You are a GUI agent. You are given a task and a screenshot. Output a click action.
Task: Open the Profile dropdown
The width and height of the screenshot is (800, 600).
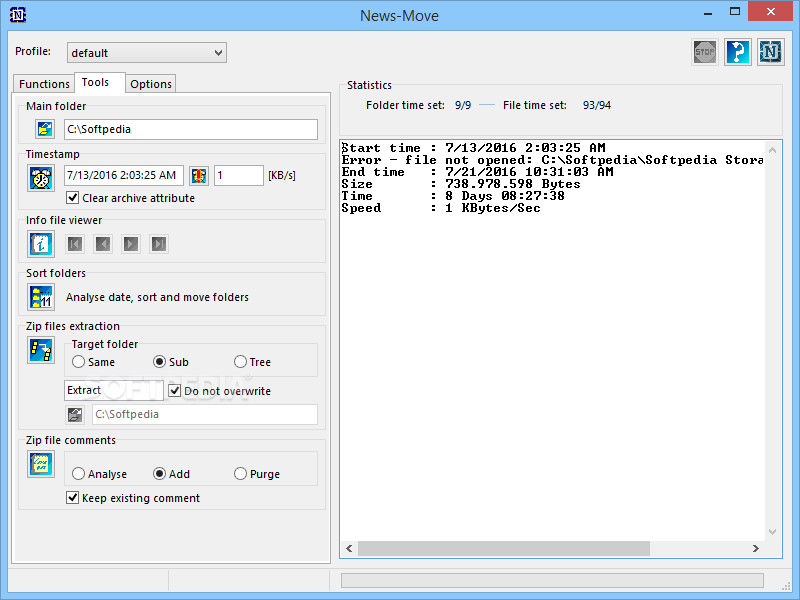147,53
